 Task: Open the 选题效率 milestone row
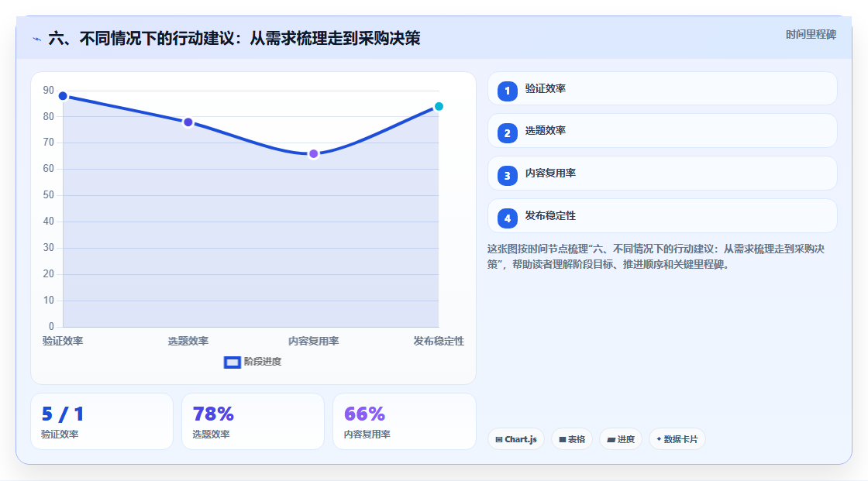(662, 131)
